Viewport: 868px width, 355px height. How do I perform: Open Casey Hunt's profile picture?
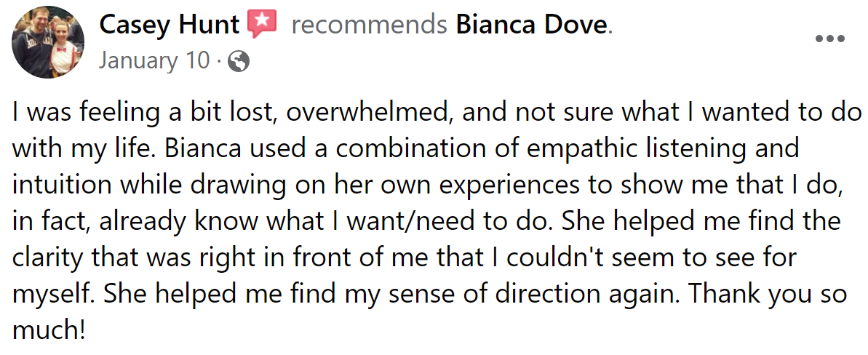tap(49, 42)
